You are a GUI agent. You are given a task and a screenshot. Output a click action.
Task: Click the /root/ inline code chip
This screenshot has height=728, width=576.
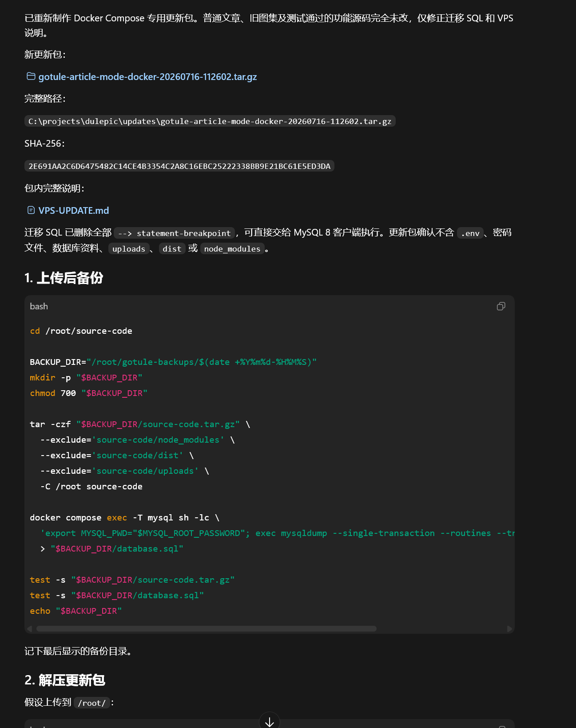tap(91, 703)
